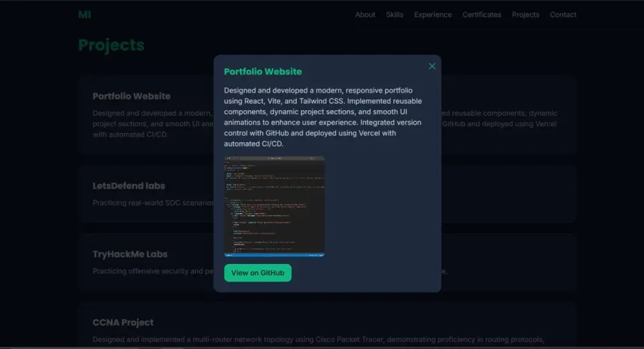Click the green Projects page heading
The height and width of the screenshot is (349, 644).
click(x=111, y=45)
